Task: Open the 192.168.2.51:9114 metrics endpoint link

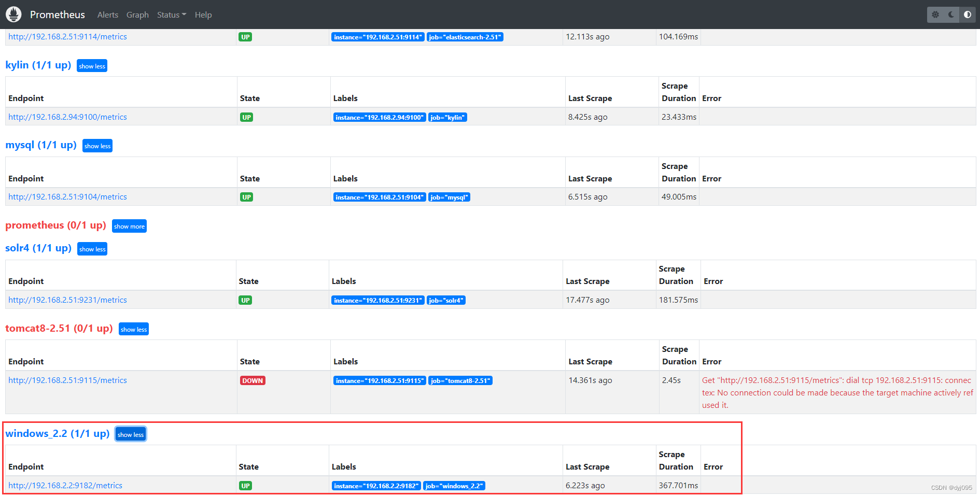Action: (x=67, y=37)
